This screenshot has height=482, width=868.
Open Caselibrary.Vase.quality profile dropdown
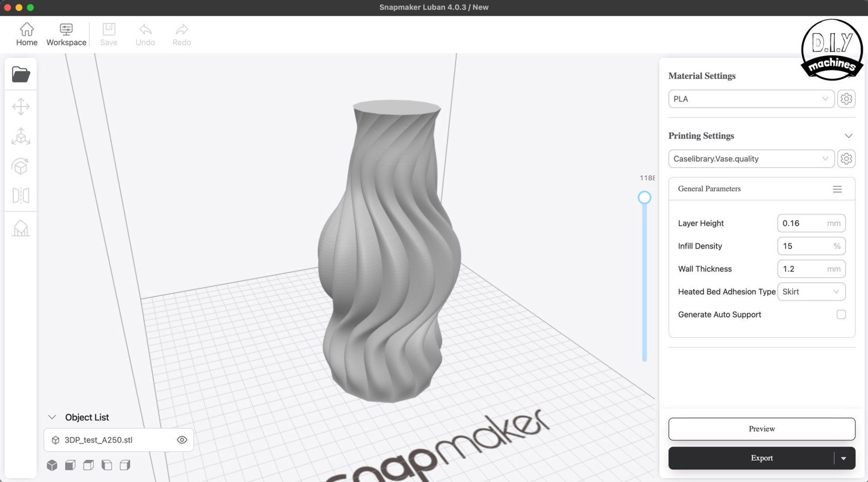(751, 159)
